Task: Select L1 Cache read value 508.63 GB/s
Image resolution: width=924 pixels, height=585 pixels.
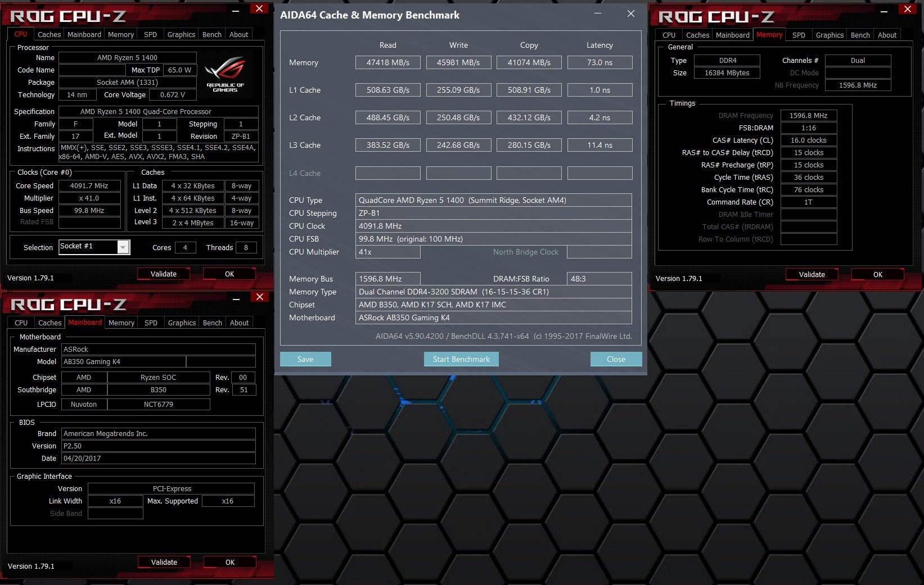Action: (388, 90)
